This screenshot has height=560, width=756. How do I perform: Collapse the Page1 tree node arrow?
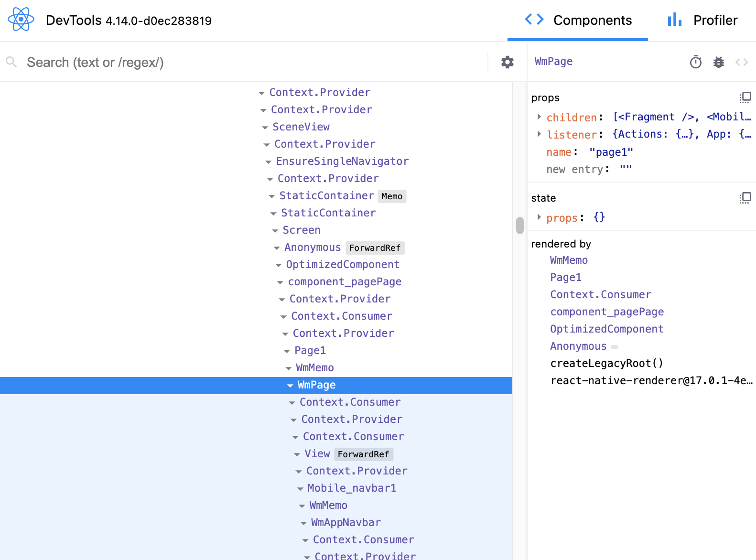point(287,351)
